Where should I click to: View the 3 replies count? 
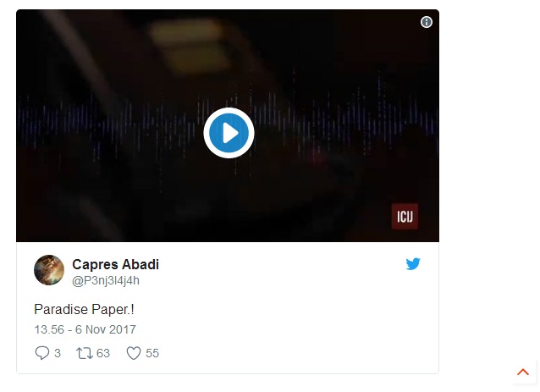click(58, 353)
